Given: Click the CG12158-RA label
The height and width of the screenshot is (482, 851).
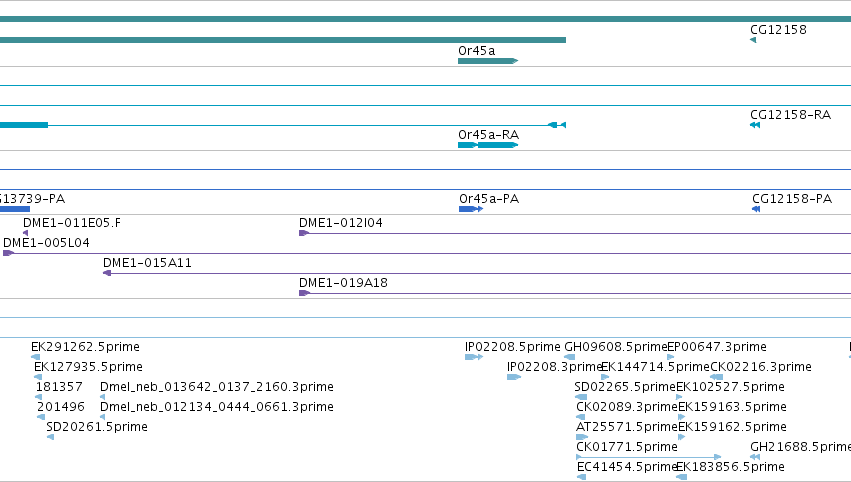Looking at the screenshot, I should coord(790,115).
